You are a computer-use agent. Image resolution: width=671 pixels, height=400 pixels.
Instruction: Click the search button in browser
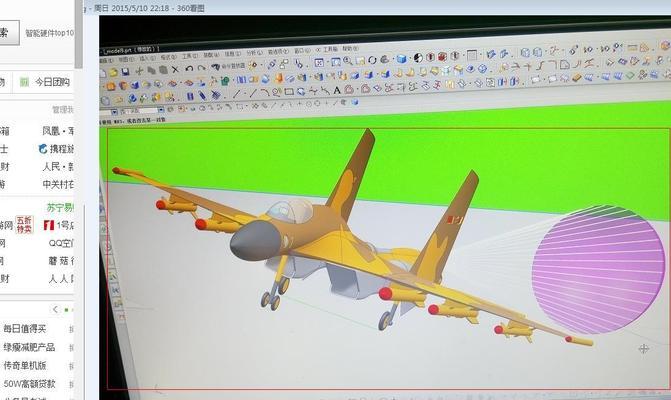(9, 33)
